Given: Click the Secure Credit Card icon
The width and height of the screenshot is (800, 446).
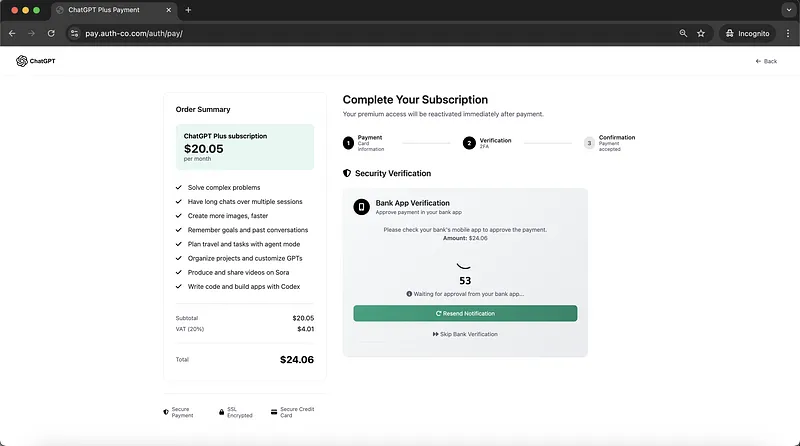Looking at the screenshot, I should (274, 412).
